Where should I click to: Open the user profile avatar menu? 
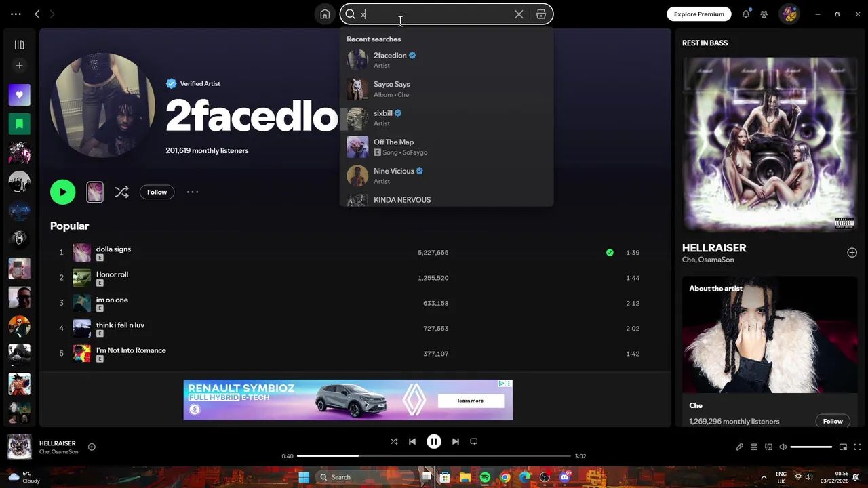coord(789,14)
